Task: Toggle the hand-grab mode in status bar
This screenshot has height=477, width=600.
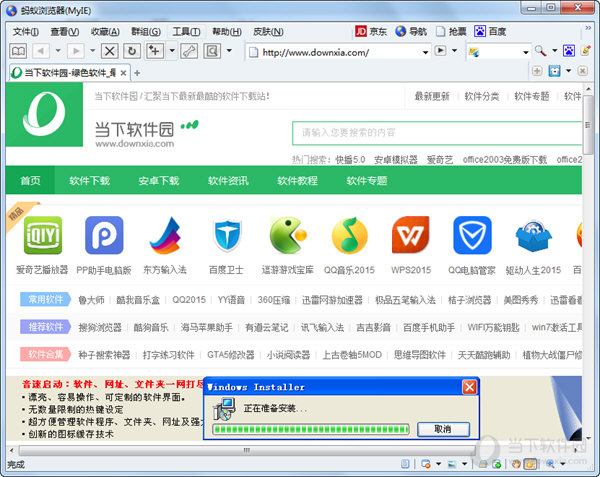Action: 515,464
